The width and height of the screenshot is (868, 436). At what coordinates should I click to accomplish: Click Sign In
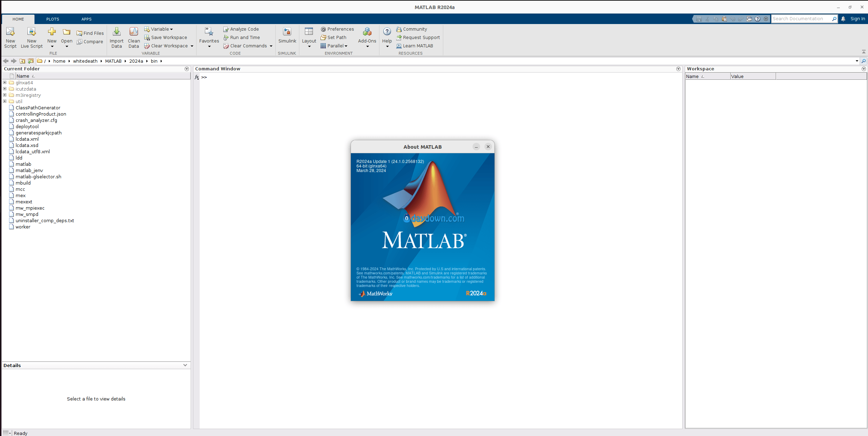[x=858, y=19]
